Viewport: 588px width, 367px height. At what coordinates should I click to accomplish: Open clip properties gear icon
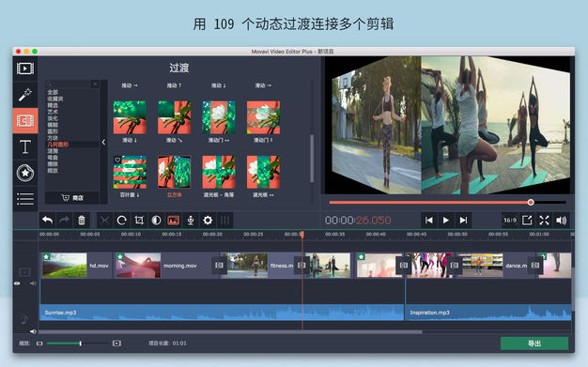[x=208, y=221]
